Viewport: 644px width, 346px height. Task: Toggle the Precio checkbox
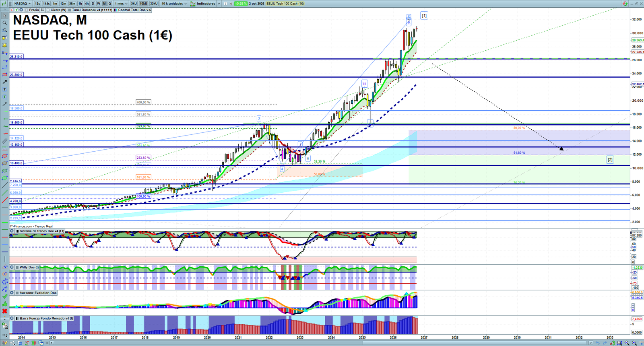tap(27, 10)
